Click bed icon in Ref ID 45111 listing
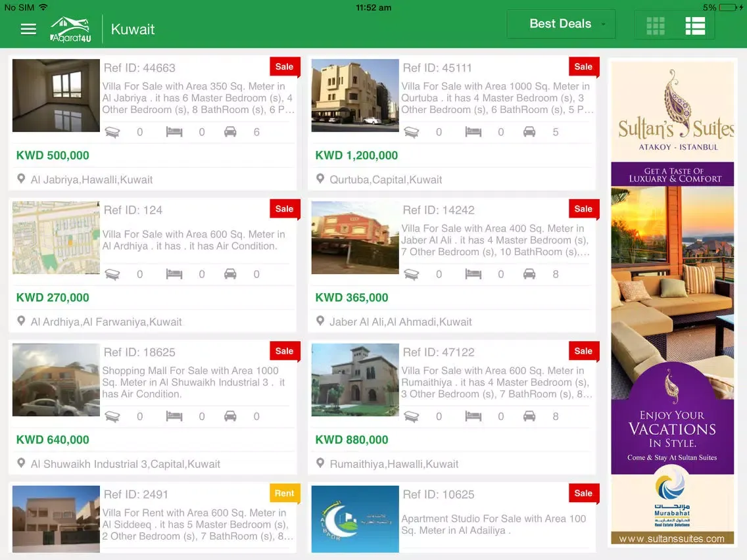The image size is (747, 560). point(473,132)
